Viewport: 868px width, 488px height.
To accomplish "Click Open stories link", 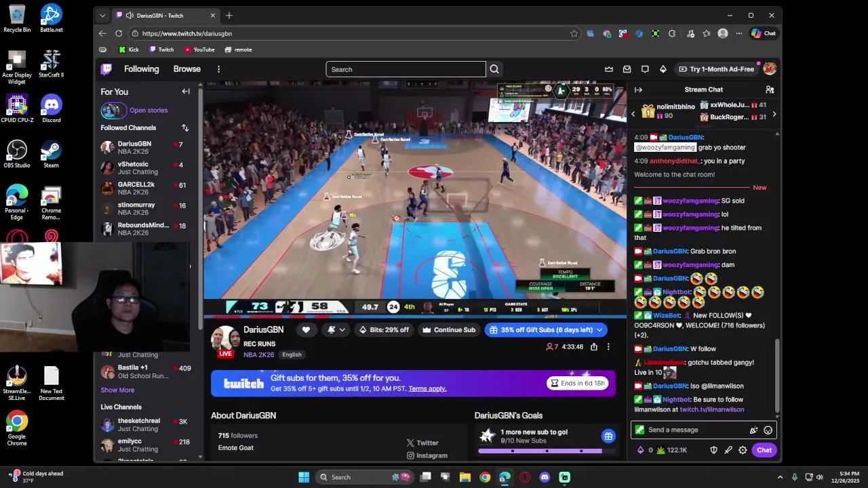I will 149,110.
